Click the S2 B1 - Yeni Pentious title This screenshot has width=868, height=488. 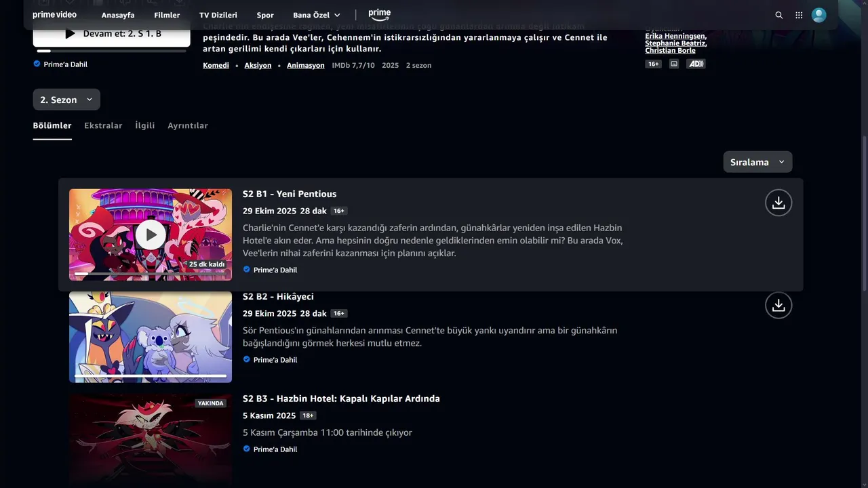click(290, 194)
